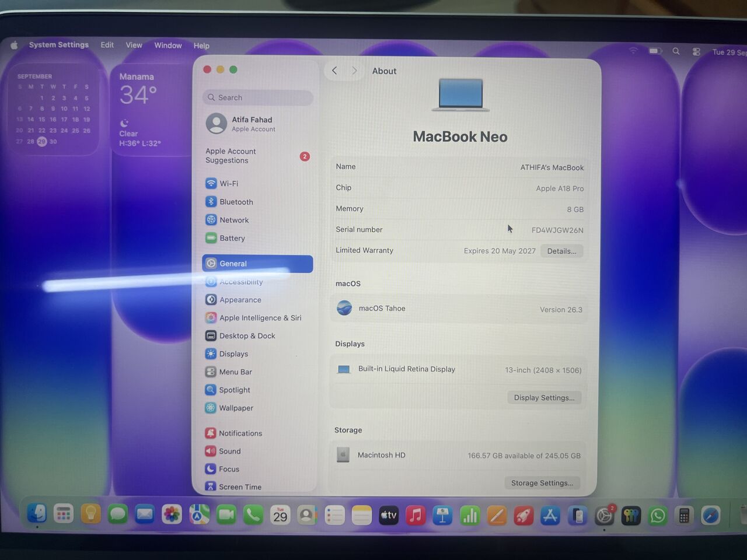The image size is (747, 560).
Task: Click the macOS Tahoe row
Action: coord(459,309)
